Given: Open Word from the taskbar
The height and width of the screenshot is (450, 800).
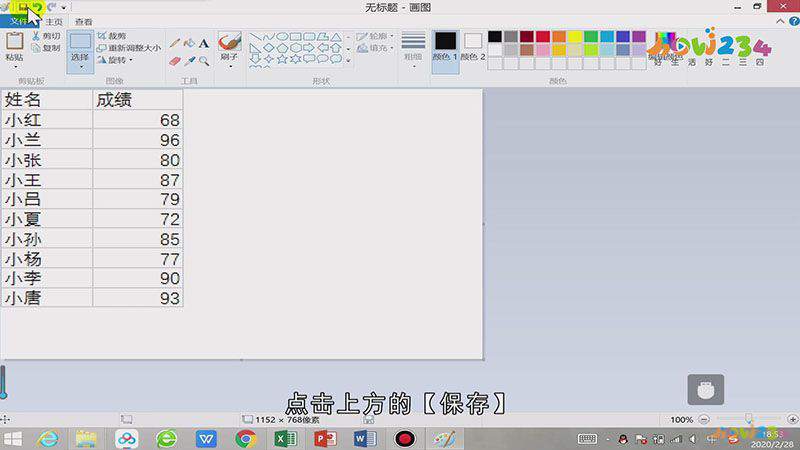Looking at the screenshot, I should click(x=365, y=439).
